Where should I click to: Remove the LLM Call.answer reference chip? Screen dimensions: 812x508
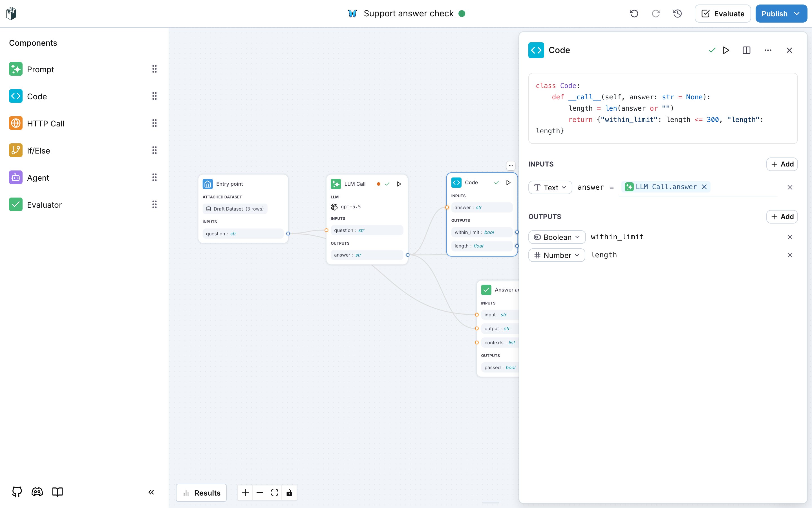pyautogui.click(x=704, y=187)
